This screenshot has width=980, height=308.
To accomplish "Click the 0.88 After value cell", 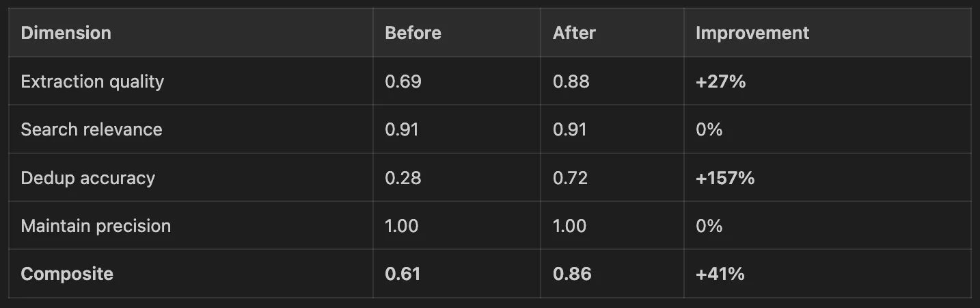I will point(571,81).
